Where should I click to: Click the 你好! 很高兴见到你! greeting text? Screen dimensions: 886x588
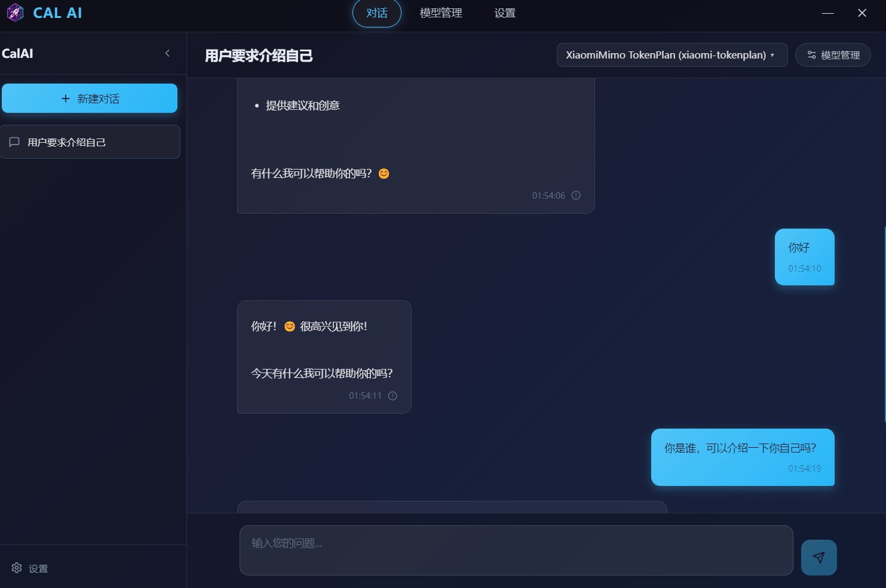[309, 327]
